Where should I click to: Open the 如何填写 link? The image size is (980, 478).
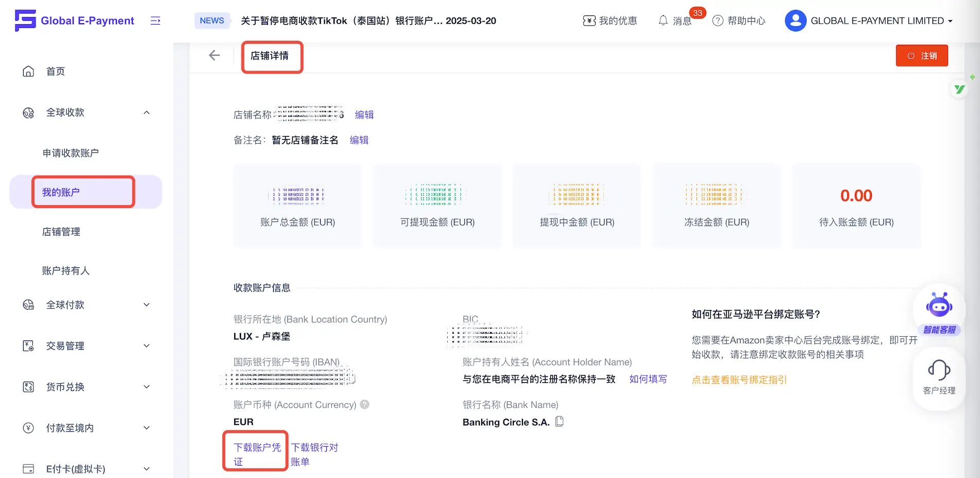[x=648, y=379]
